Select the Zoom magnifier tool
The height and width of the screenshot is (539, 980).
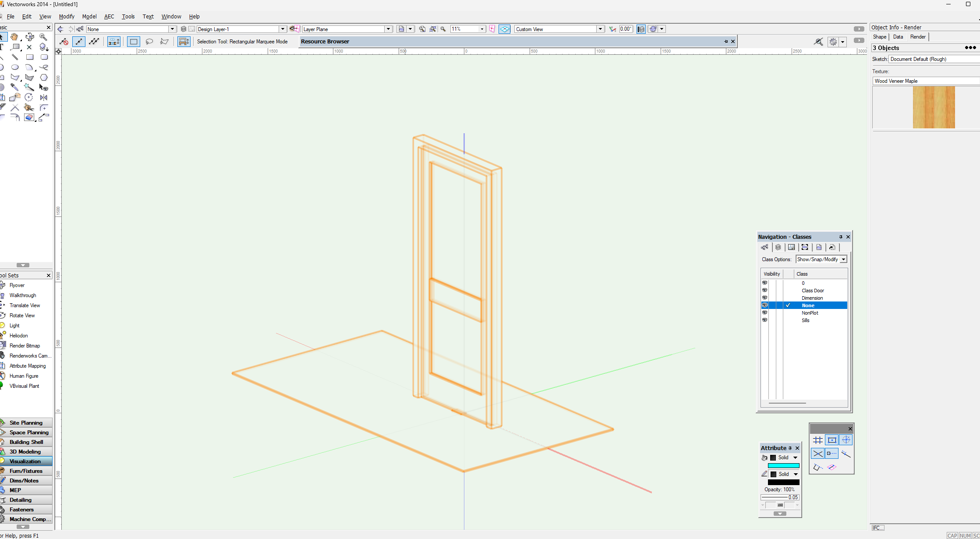pyautogui.click(x=43, y=37)
